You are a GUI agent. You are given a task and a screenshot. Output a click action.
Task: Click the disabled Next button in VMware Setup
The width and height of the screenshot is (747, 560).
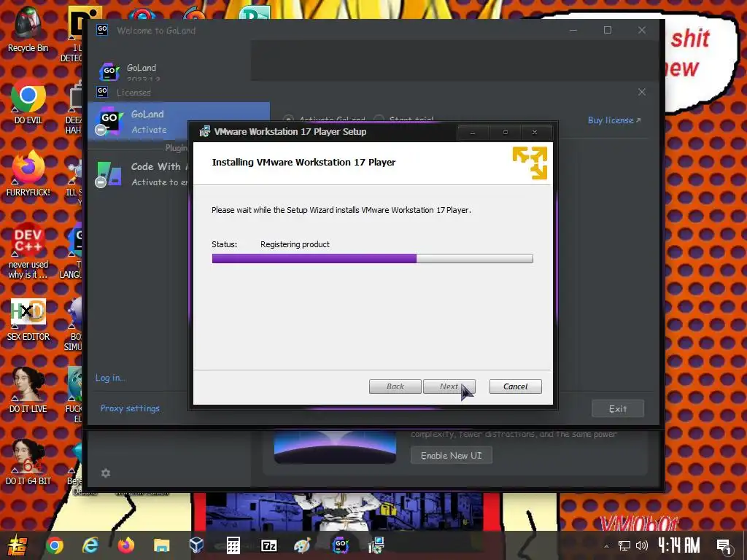[449, 386]
